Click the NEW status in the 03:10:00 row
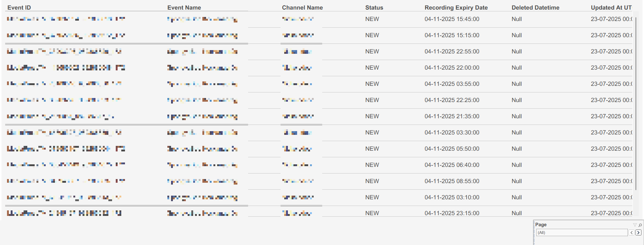 [372, 197]
